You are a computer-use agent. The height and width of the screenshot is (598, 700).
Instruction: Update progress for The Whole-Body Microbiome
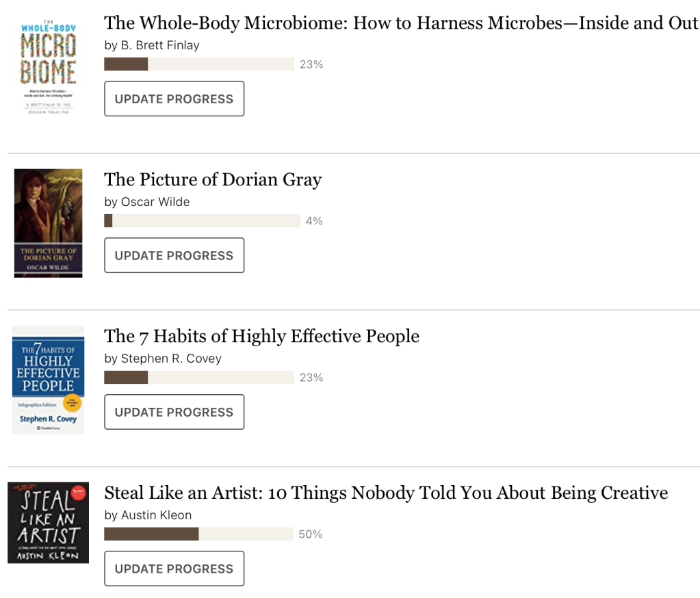point(174,99)
